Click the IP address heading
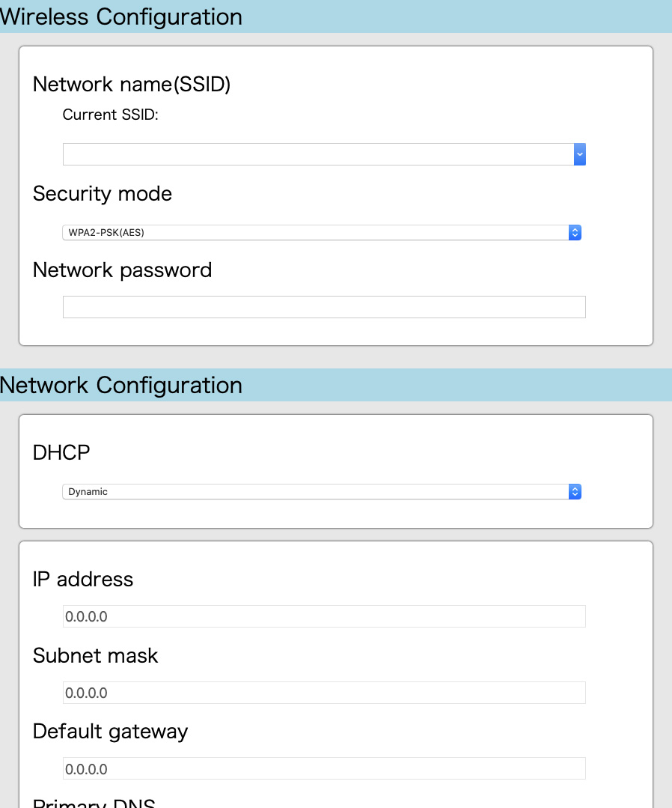Image resolution: width=672 pixels, height=808 pixels. click(x=83, y=579)
